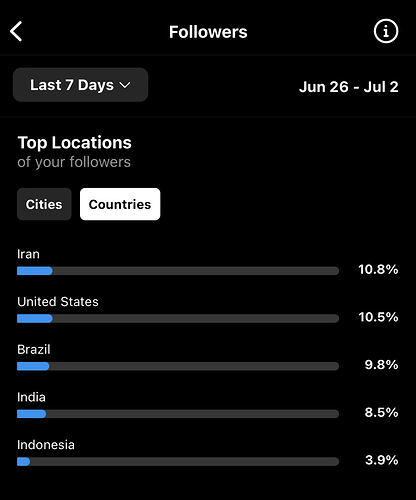The image size is (416, 500).
Task: Tap the back arrow icon
Action: (16, 31)
